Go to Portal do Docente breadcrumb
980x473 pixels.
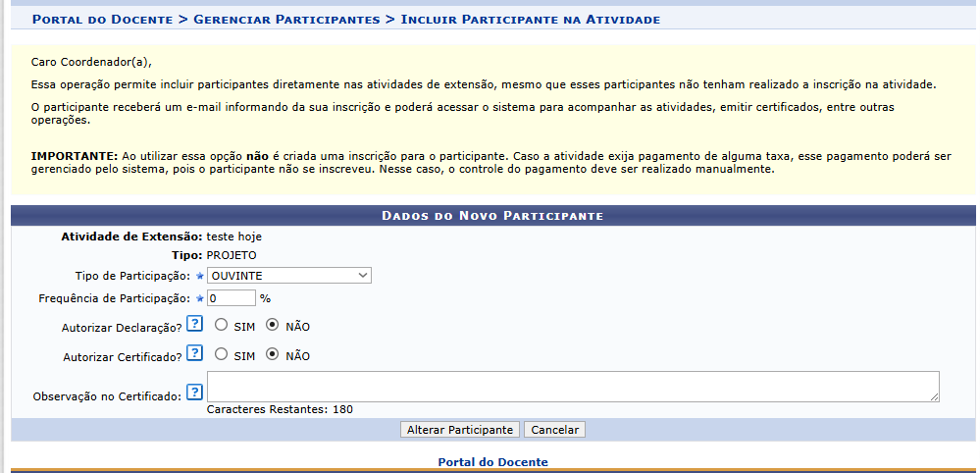102,20
